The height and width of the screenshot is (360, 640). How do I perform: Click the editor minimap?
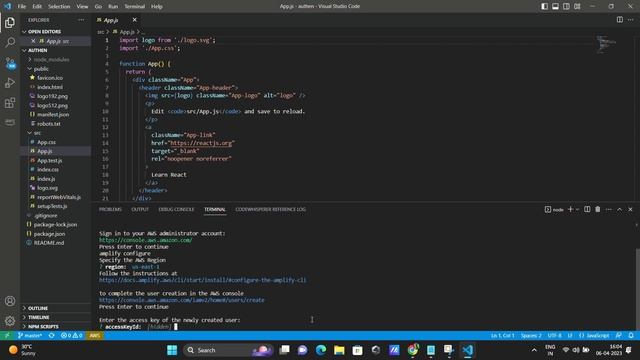[606, 44]
